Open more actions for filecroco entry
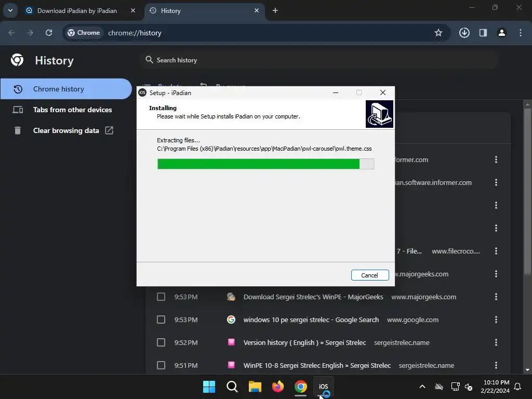Image resolution: width=532 pixels, height=399 pixels. click(496, 251)
